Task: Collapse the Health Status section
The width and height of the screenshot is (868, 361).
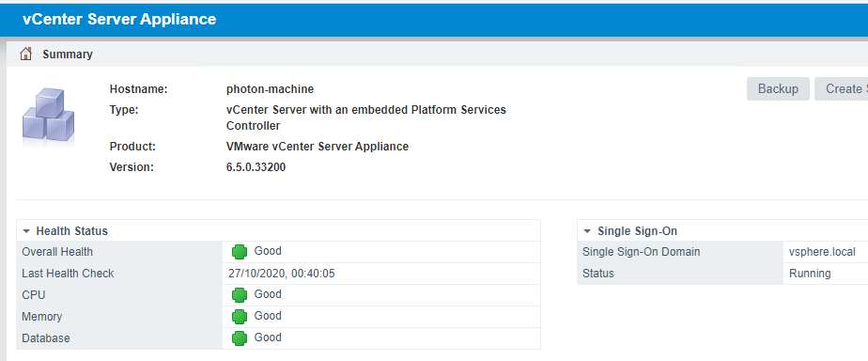Action: pos(26,231)
